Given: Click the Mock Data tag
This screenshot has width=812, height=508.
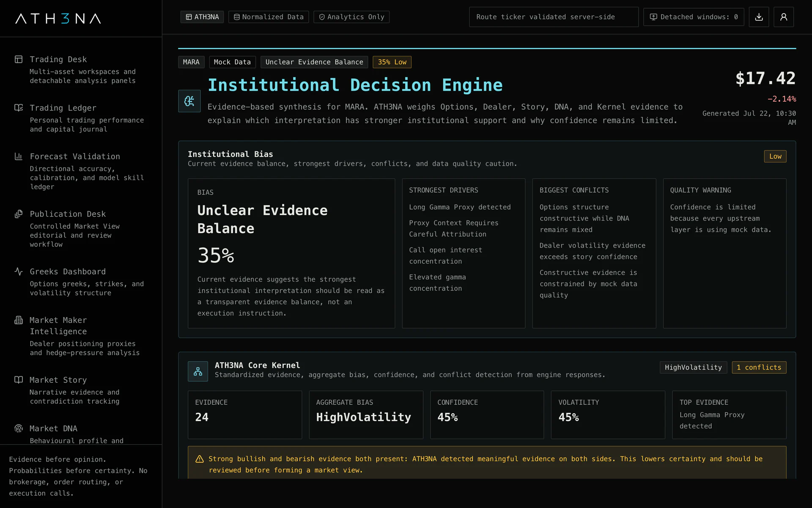Looking at the screenshot, I should (232, 62).
